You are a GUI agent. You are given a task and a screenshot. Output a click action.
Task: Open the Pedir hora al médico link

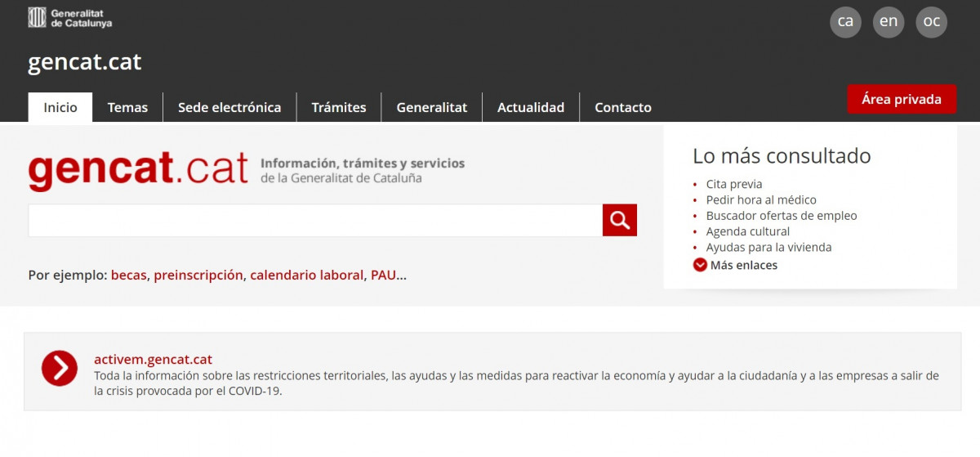(760, 199)
